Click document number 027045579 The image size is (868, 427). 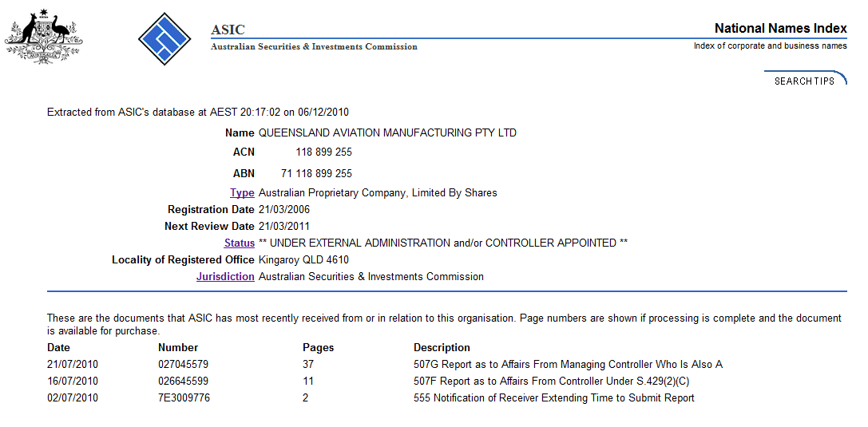coord(183,365)
